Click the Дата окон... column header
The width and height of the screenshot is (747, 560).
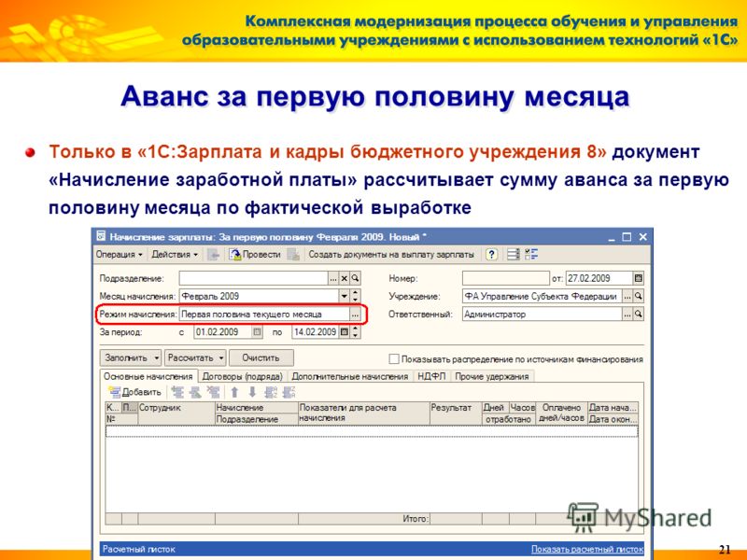click(613, 419)
